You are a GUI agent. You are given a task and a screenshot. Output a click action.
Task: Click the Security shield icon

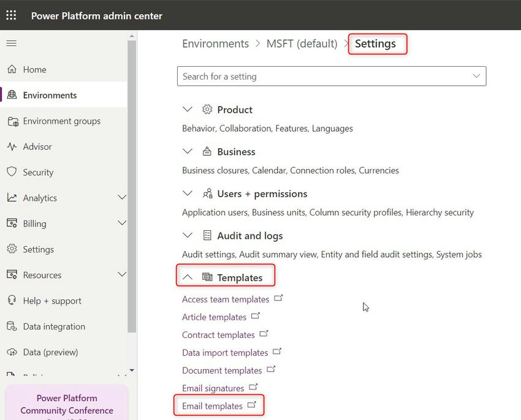point(12,172)
